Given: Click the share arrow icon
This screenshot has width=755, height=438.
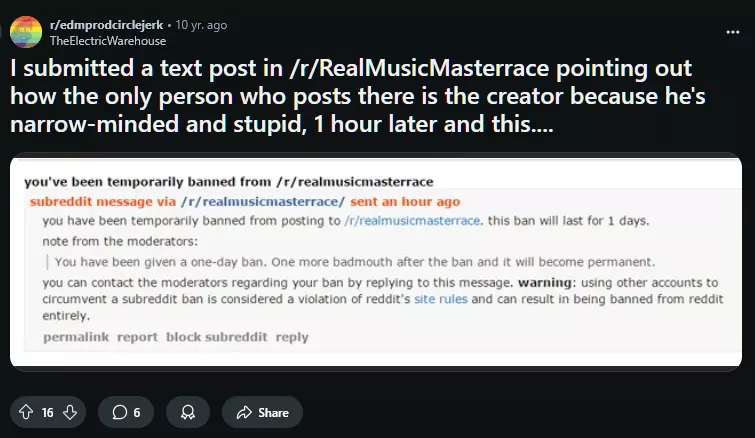Looking at the screenshot, I should point(243,412).
